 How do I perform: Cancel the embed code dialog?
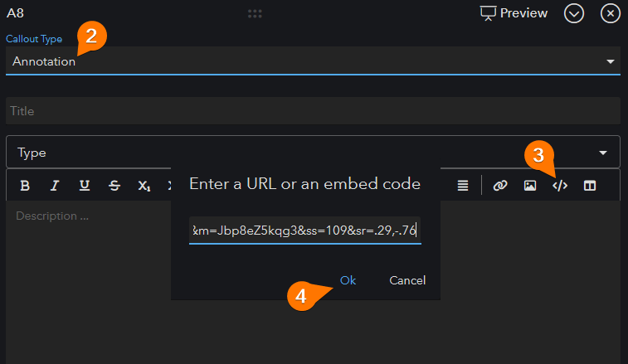[407, 280]
